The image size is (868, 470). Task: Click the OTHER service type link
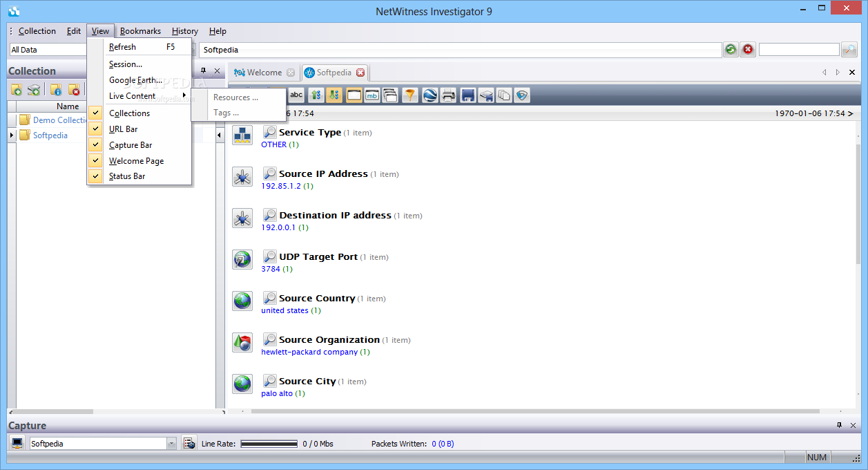tap(273, 144)
